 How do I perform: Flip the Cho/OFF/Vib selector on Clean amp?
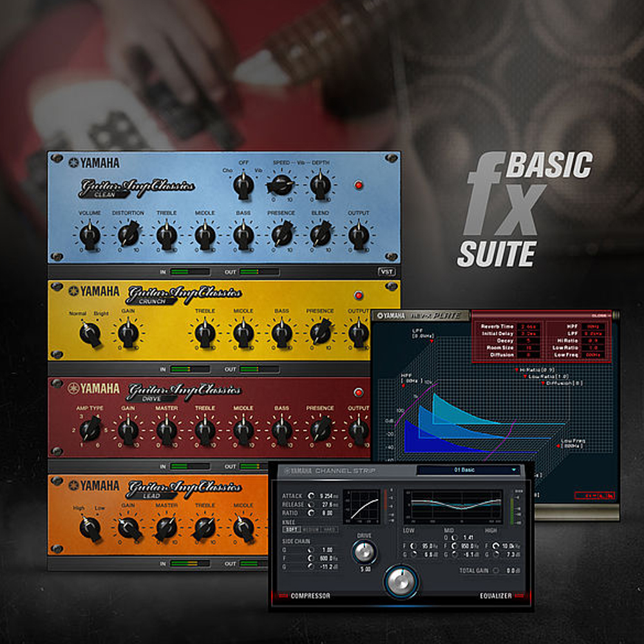coord(243,185)
